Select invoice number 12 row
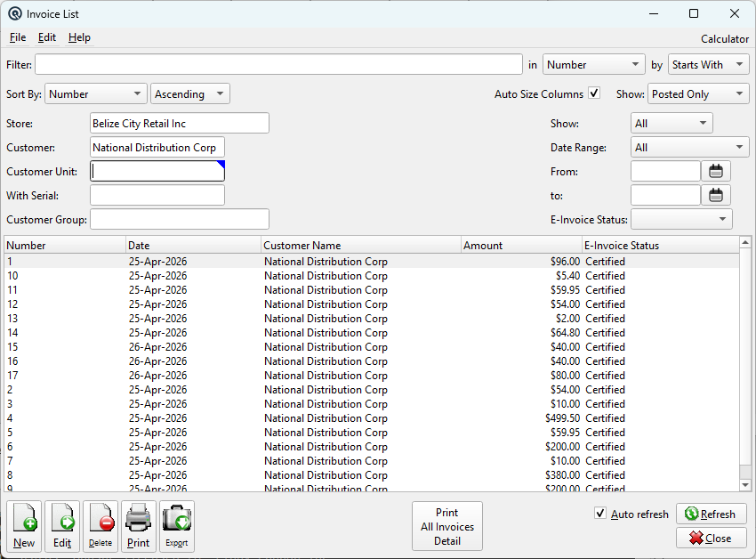Screen dimensions: 756x559 (371, 304)
